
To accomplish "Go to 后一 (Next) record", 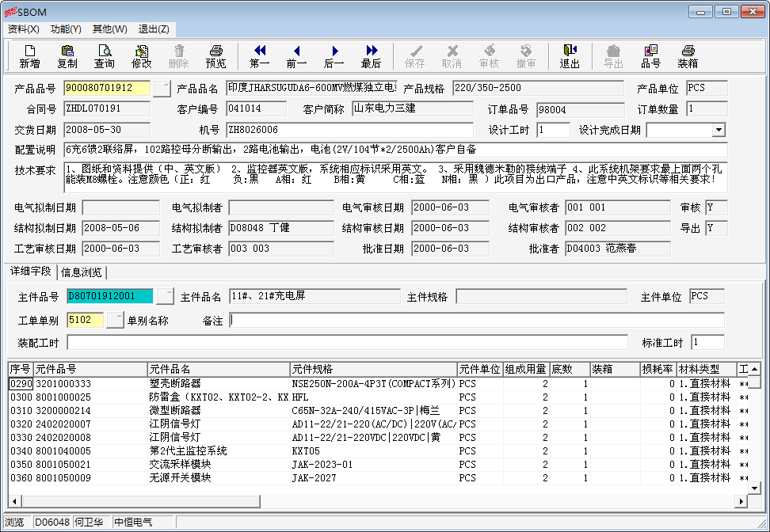I will tap(334, 56).
